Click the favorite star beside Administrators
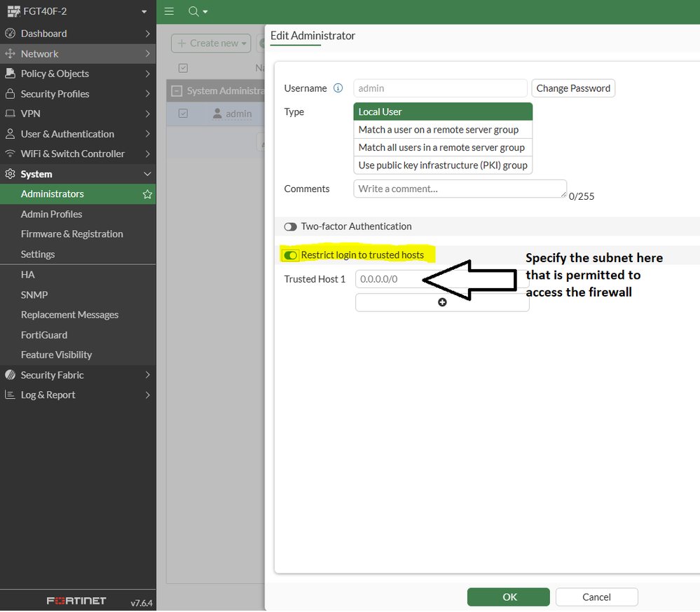The width and height of the screenshot is (700, 612). pos(147,194)
